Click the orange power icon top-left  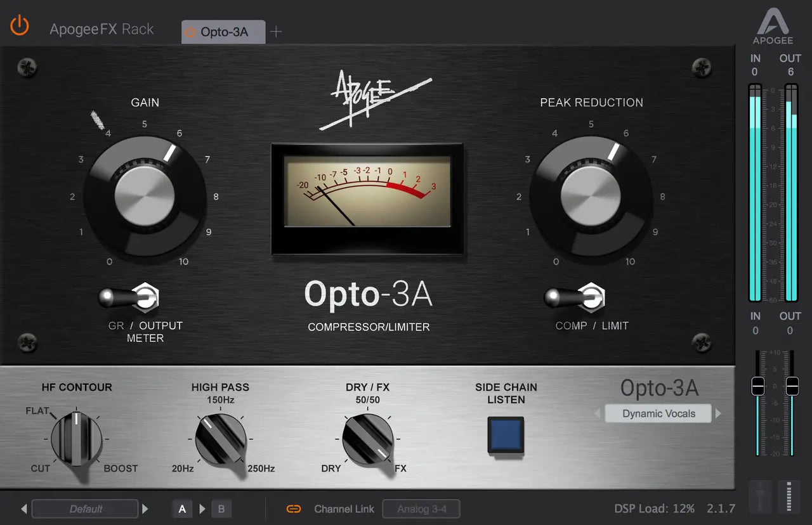pyautogui.click(x=18, y=25)
